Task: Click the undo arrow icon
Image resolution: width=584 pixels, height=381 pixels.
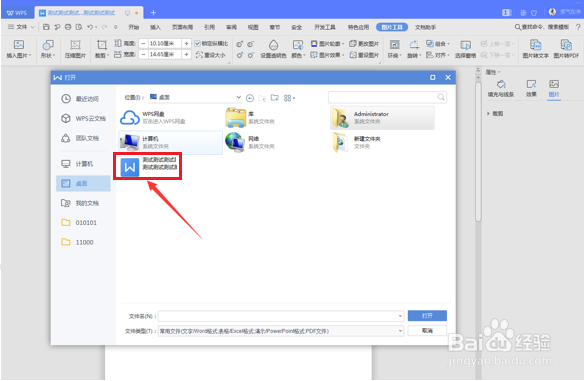Action: coord(90,27)
